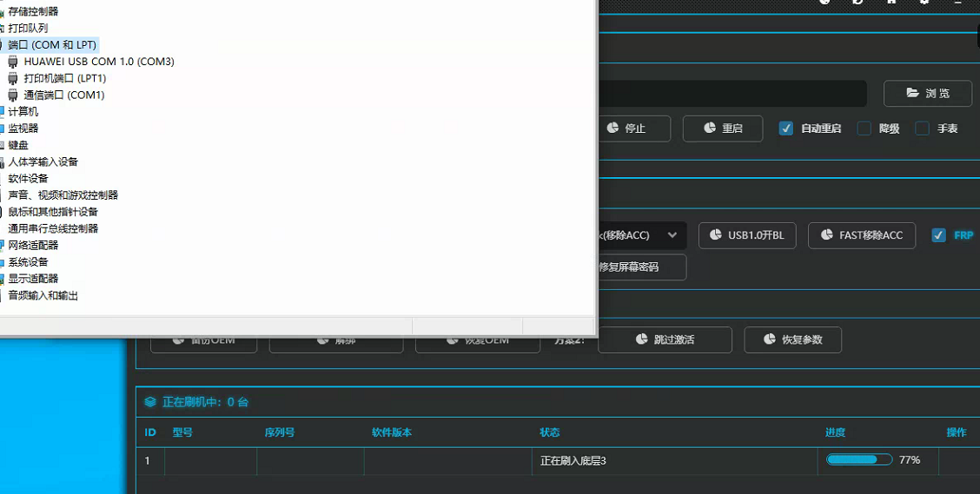The image size is (980, 494).
Task: Select the 监视器 tree node
Action: pyautogui.click(x=23, y=128)
